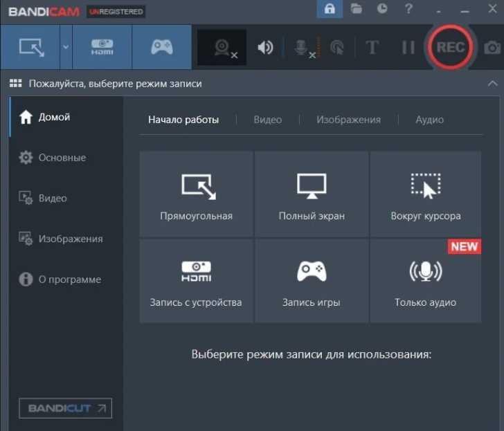Collapse the recording mode selection panel
Image resolution: width=504 pixels, height=431 pixels.
(492, 84)
